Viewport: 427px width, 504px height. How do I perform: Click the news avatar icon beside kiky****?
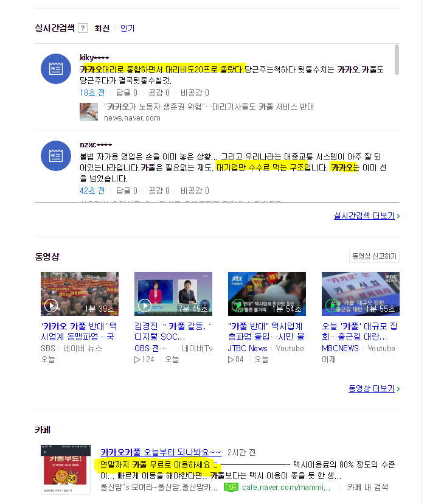[x=56, y=69]
